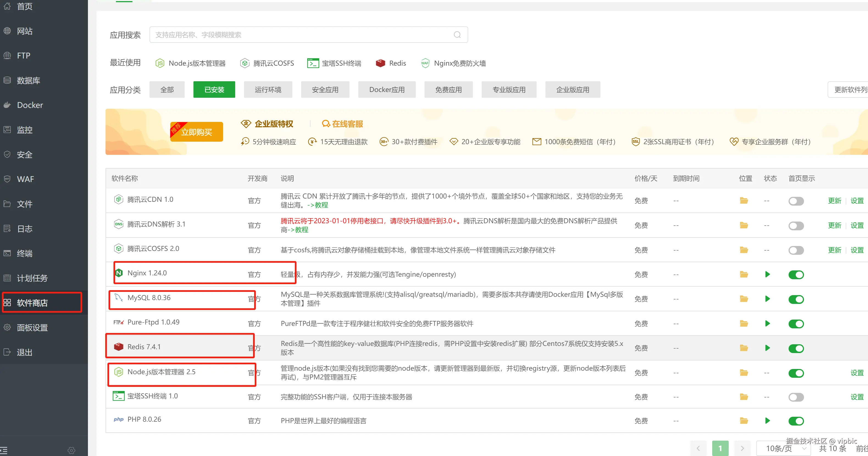The image size is (868, 456).
Task: Click the 宝塔SSH终端 icon in software list
Action: coord(119,396)
